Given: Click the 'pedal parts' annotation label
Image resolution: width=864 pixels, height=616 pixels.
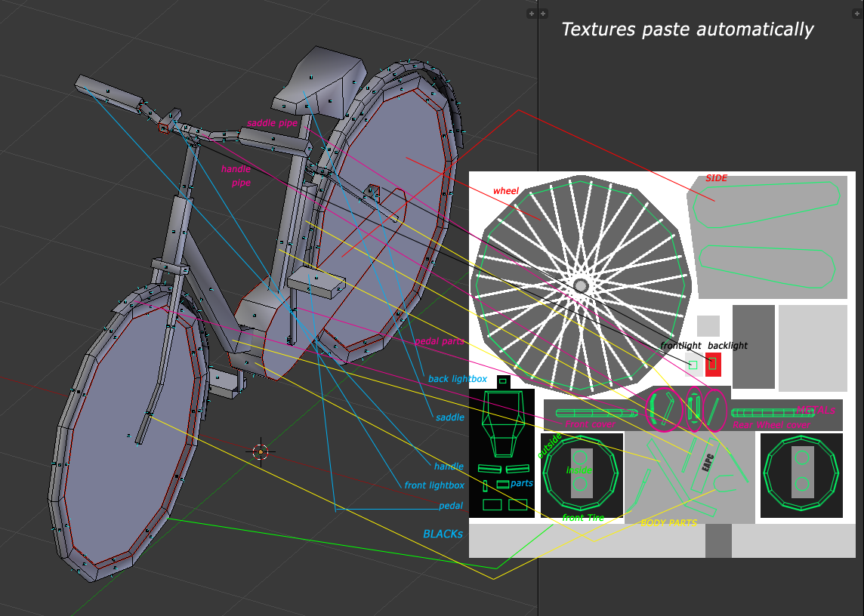Looking at the screenshot, I should (439, 341).
